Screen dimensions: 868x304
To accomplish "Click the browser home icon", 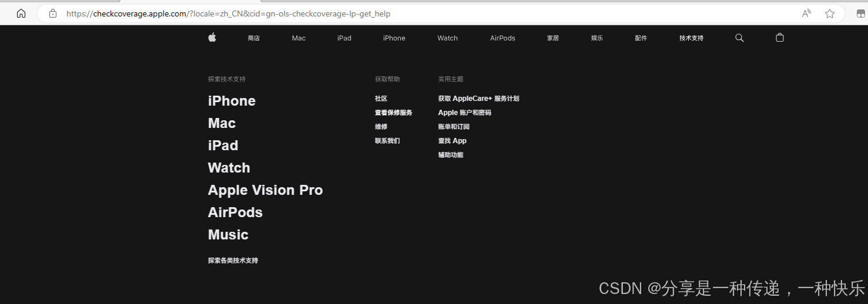I will coord(21,13).
